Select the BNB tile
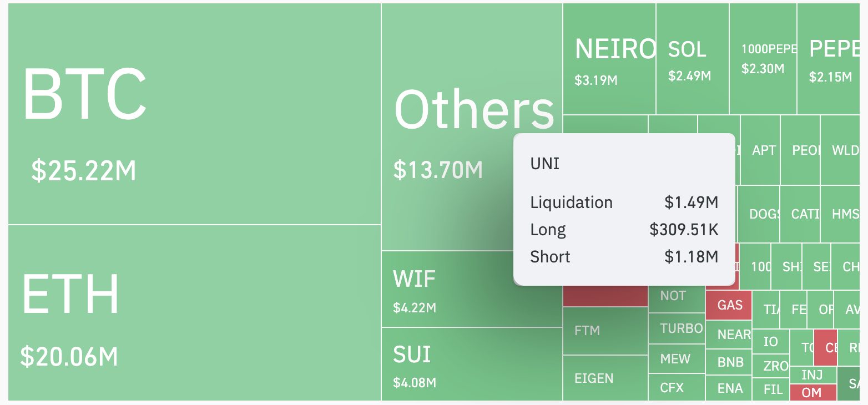The image size is (868, 405). (x=729, y=362)
